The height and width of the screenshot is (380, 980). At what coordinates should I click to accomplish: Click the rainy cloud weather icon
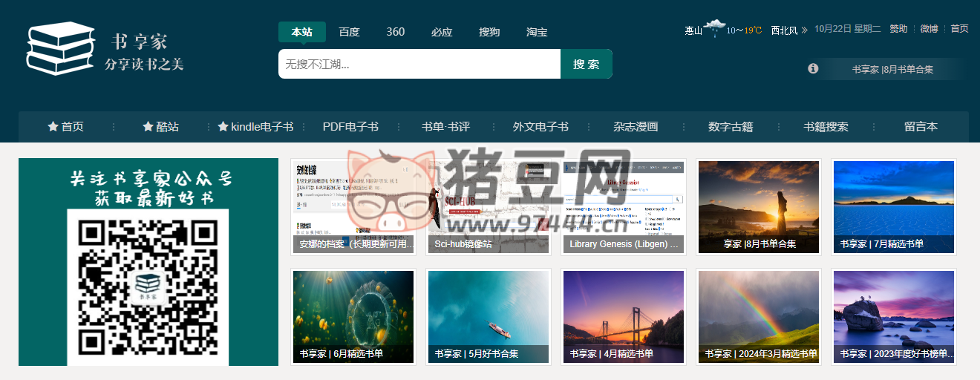715,29
